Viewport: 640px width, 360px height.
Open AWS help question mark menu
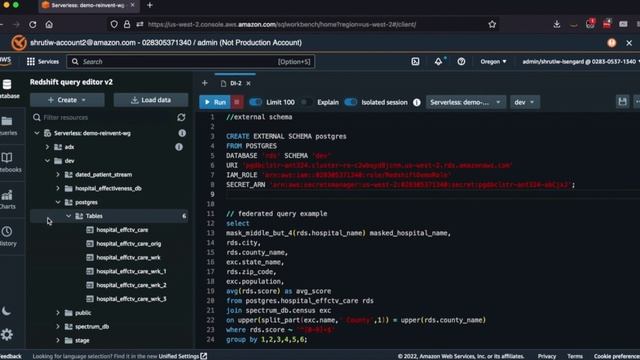pos(461,62)
